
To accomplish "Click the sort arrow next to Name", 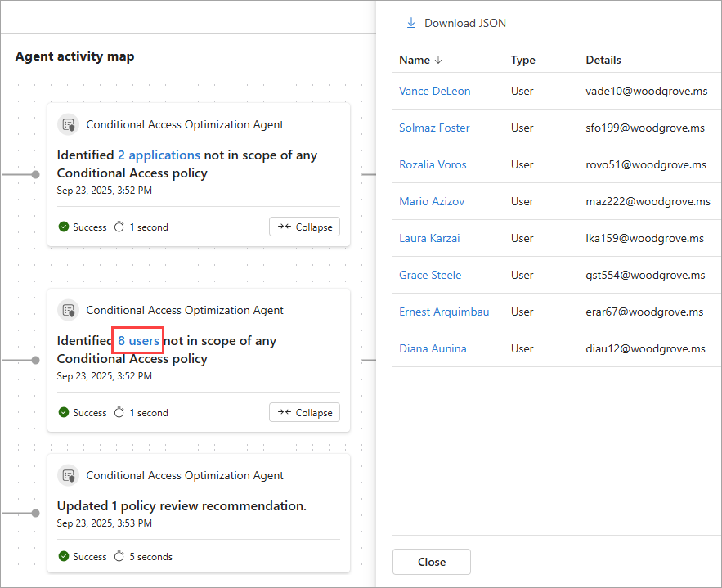I will point(438,60).
